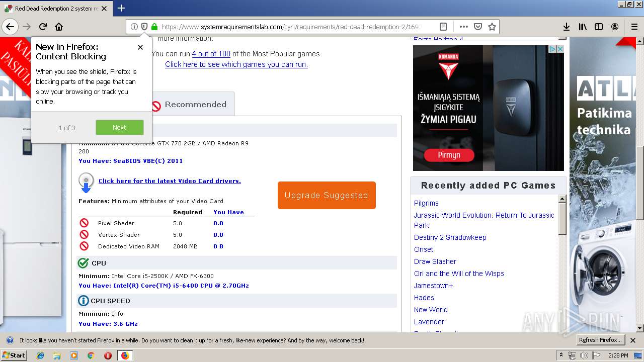
Task: Save page to Pocket icon
Action: pyautogui.click(x=478, y=27)
